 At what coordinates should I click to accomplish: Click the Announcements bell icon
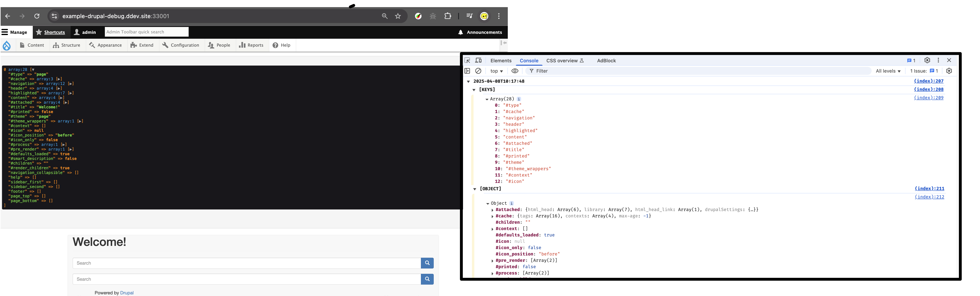[x=461, y=32]
